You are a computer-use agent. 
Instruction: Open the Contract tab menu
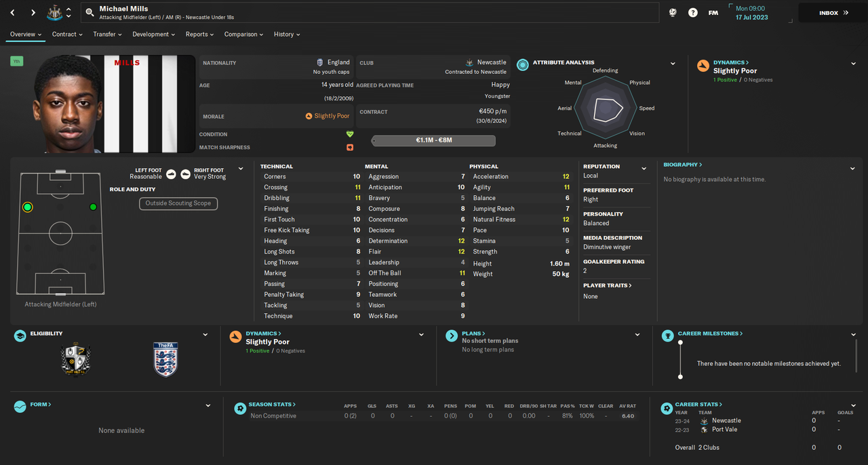67,35
